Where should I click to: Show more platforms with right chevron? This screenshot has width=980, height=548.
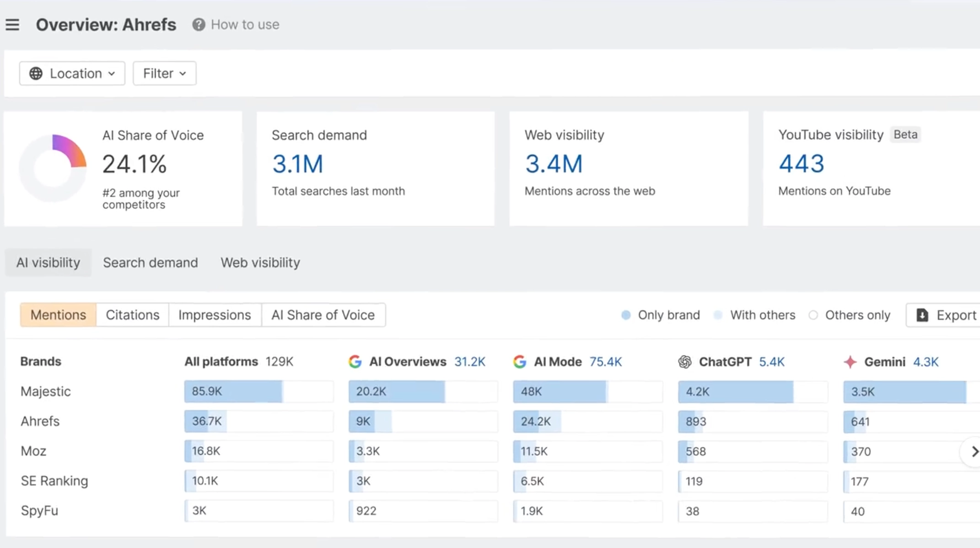[974, 451]
